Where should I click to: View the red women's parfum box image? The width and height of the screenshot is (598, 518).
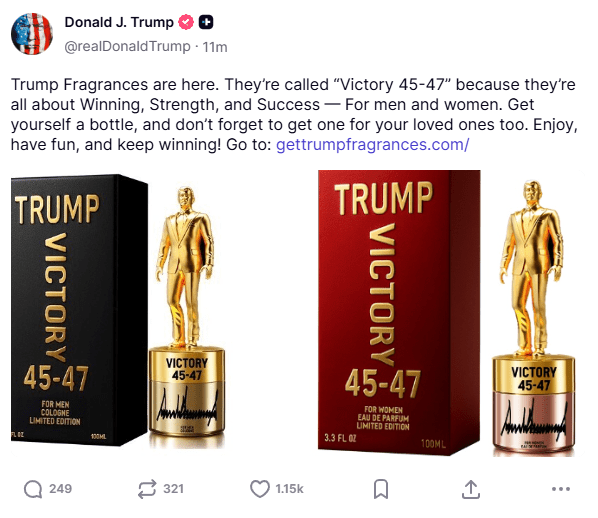click(399, 313)
